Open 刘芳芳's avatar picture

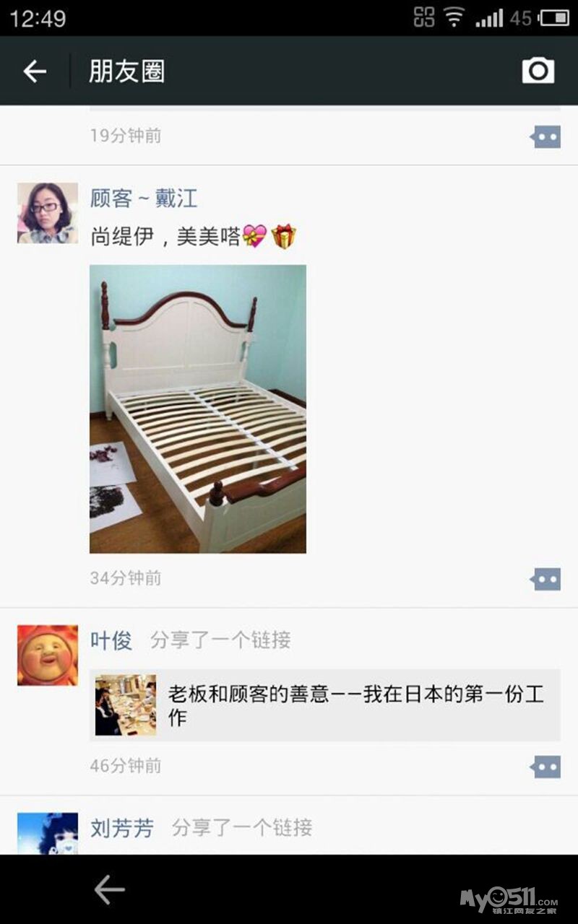tap(48, 834)
